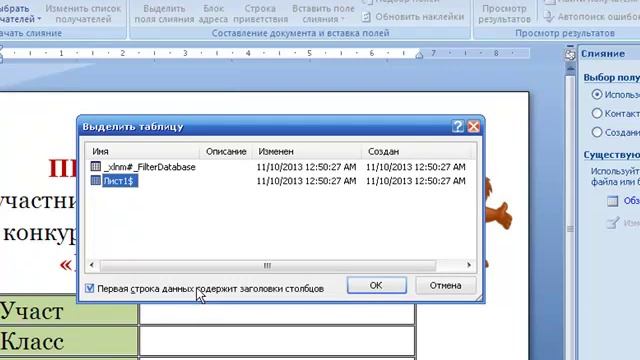Screen dimensions: 640x360
Task: Click the Участ cell in document table
Action: [69, 311]
